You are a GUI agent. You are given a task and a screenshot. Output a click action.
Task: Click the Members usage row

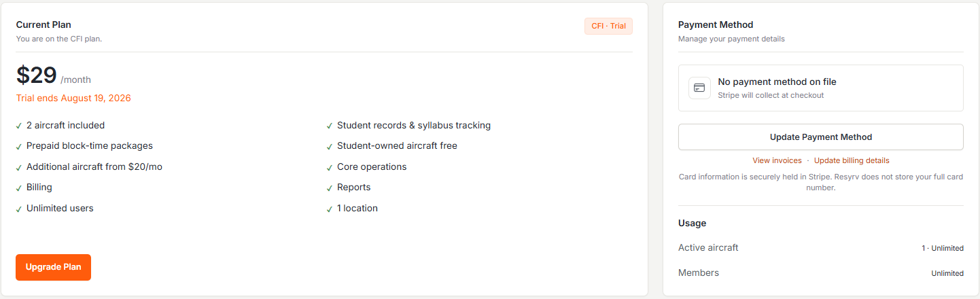click(820, 272)
